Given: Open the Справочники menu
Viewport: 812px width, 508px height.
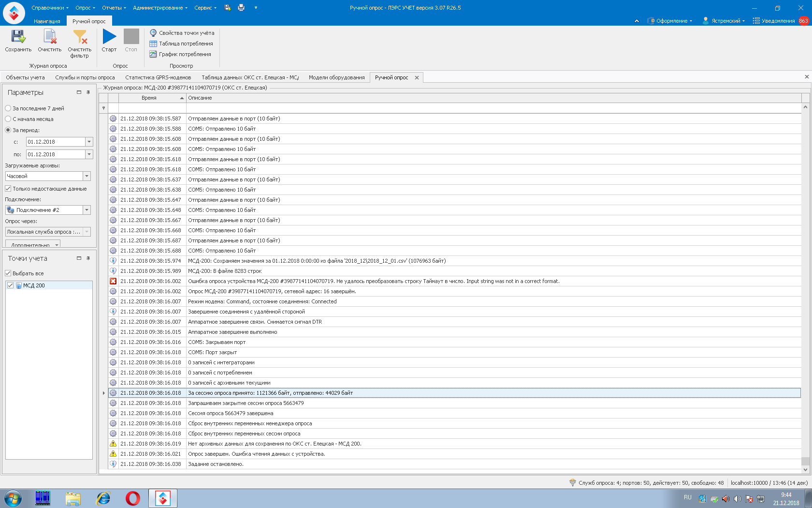Looking at the screenshot, I should pos(50,8).
